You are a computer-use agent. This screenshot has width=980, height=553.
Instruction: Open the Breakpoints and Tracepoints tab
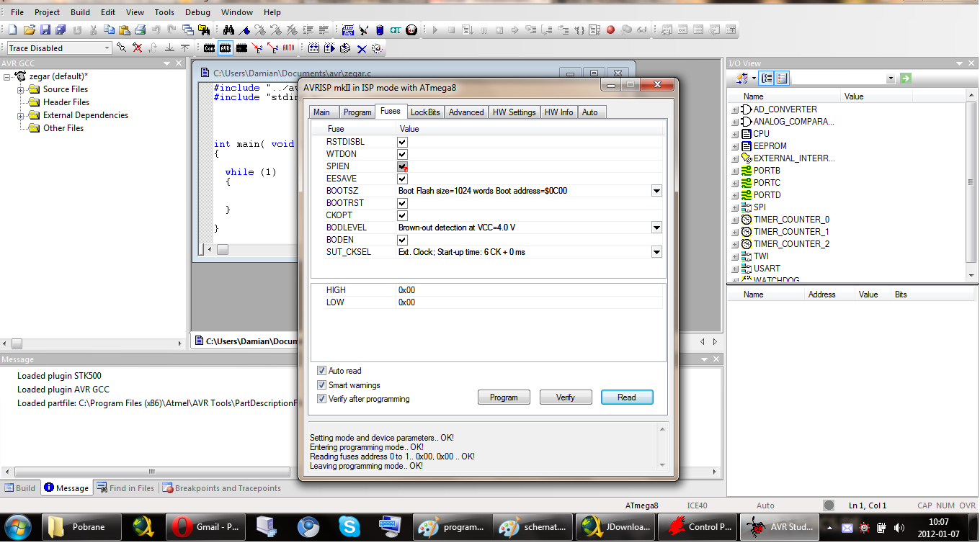point(221,488)
